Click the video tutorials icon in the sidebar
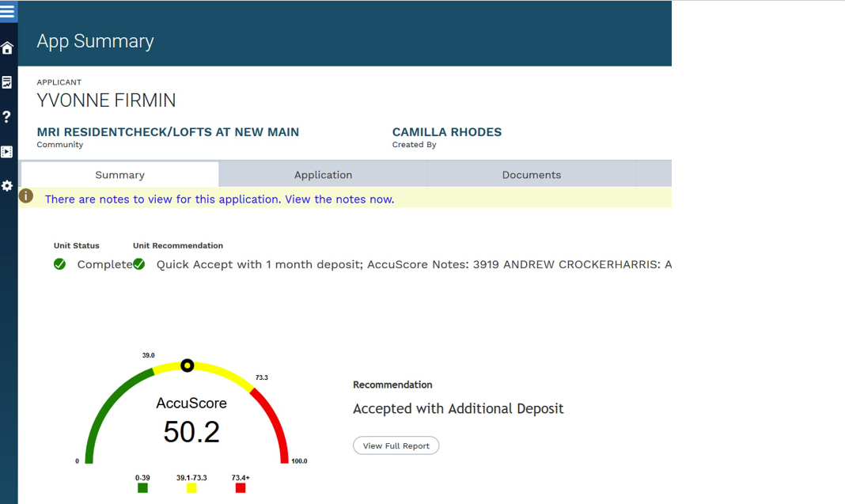The width and height of the screenshot is (845, 504). [x=7, y=151]
